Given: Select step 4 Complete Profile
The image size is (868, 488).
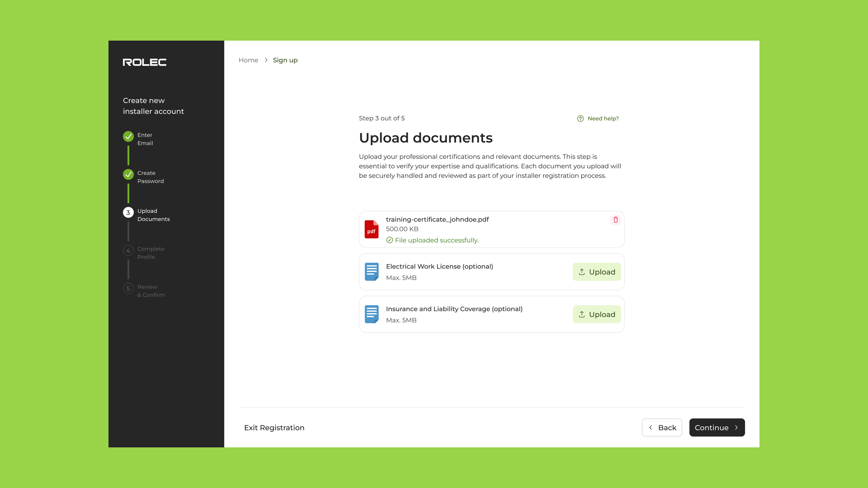Looking at the screenshot, I should click(128, 250).
